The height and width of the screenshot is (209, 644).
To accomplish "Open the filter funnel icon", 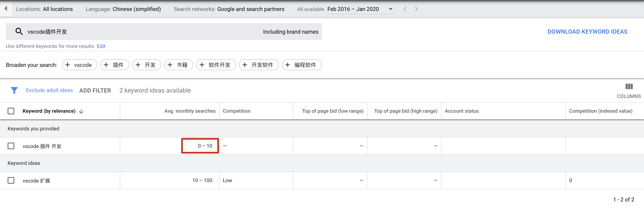I will coord(14,90).
